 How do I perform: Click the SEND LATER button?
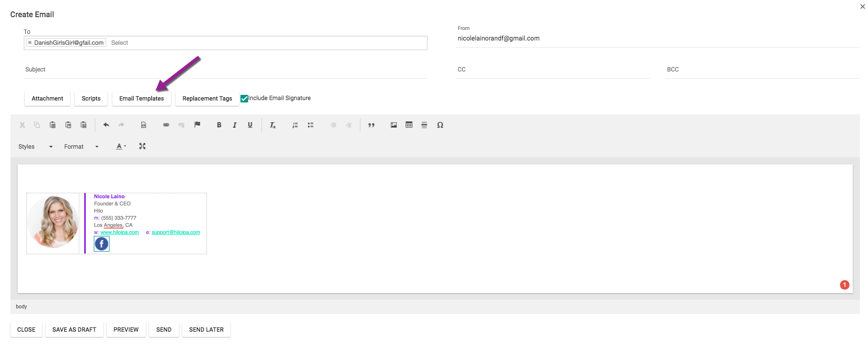pos(206,330)
